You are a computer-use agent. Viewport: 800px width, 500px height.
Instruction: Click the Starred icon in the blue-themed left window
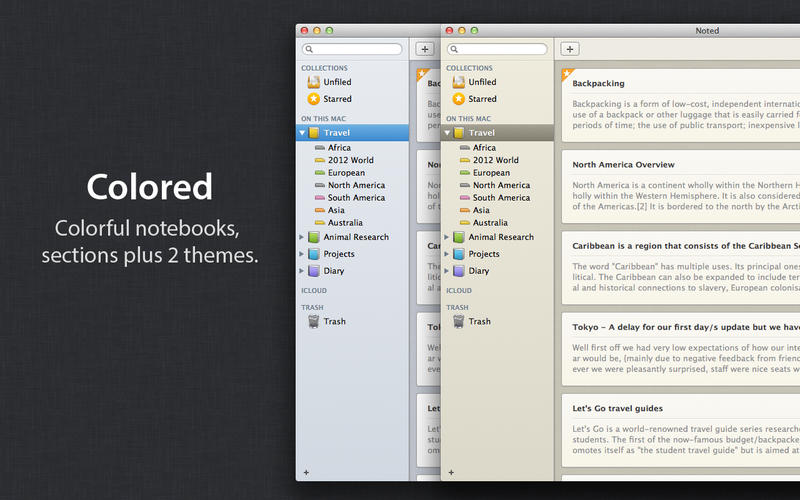(314, 99)
